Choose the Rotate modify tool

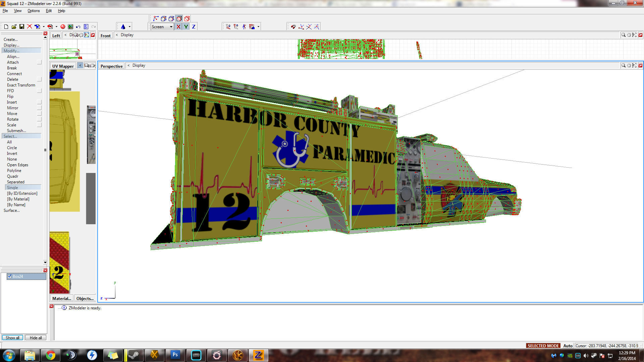pos(13,119)
